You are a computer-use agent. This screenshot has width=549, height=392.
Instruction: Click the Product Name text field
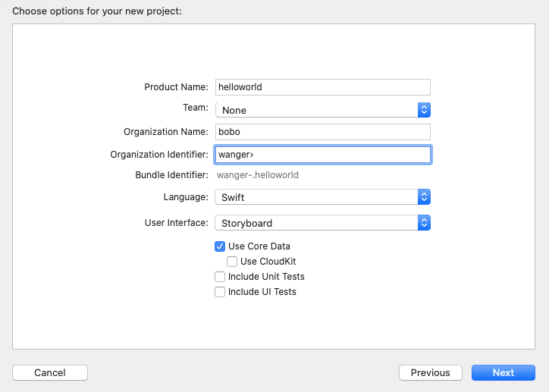coord(322,87)
